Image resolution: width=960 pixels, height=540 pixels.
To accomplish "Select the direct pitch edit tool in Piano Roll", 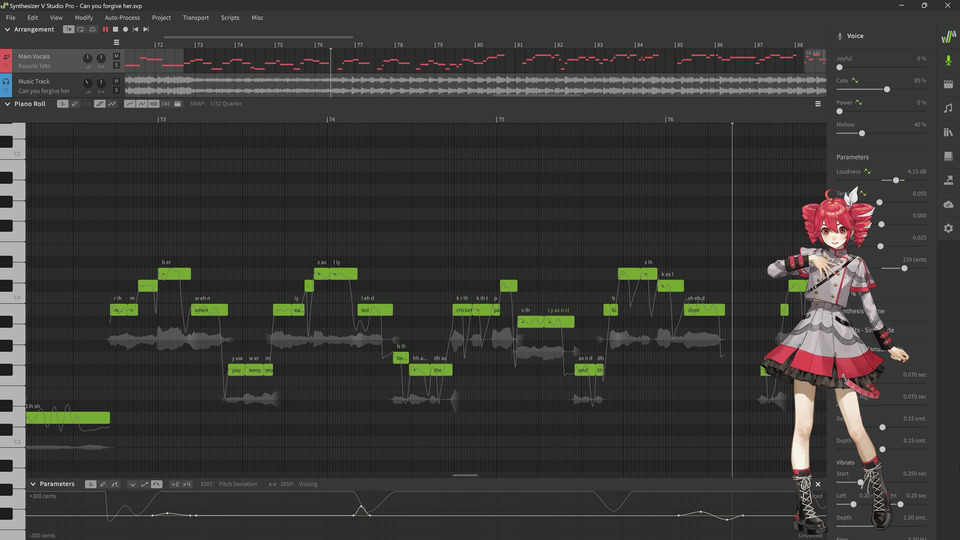I will [x=100, y=104].
